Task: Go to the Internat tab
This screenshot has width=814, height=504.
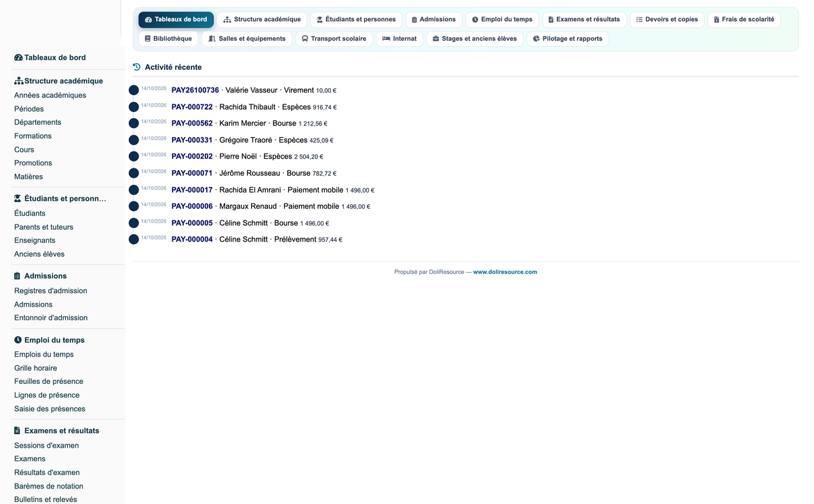Action: [400, 39]
